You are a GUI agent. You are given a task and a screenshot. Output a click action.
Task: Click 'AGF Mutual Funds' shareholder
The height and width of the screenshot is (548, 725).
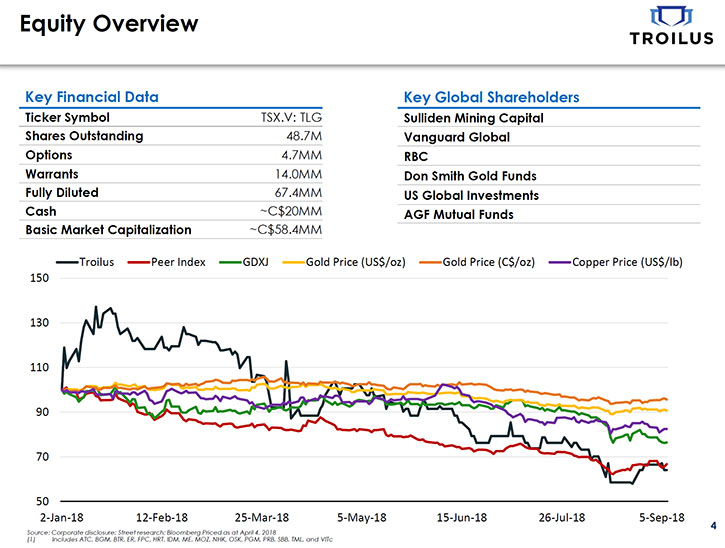(x=459, y=215)
